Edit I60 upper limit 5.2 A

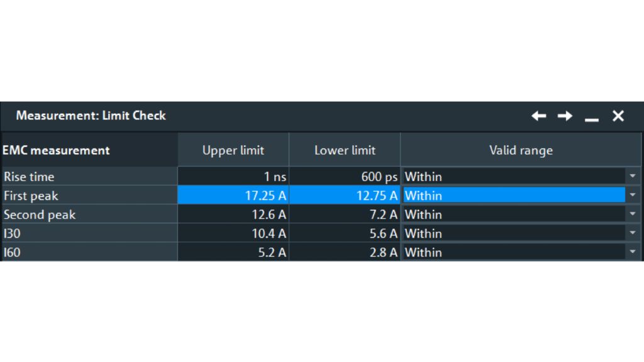233,252
